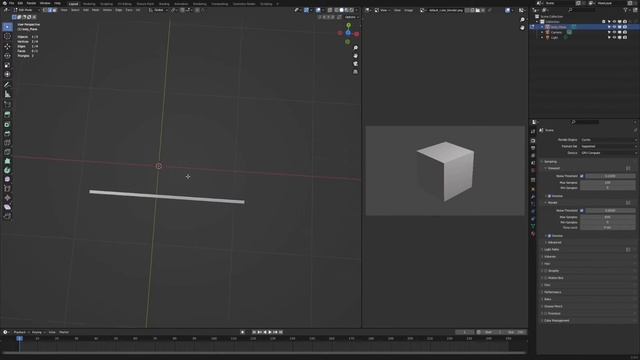Select the Poly Build tool

[x=7, y=161]
